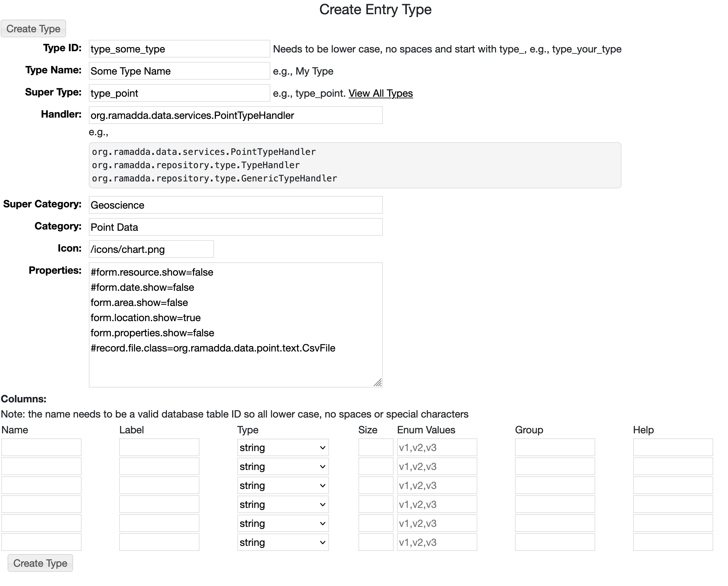Viewport: 728px width, 586px height.
Task: Click the Category input containing Point Data
Action: [236, 227]
